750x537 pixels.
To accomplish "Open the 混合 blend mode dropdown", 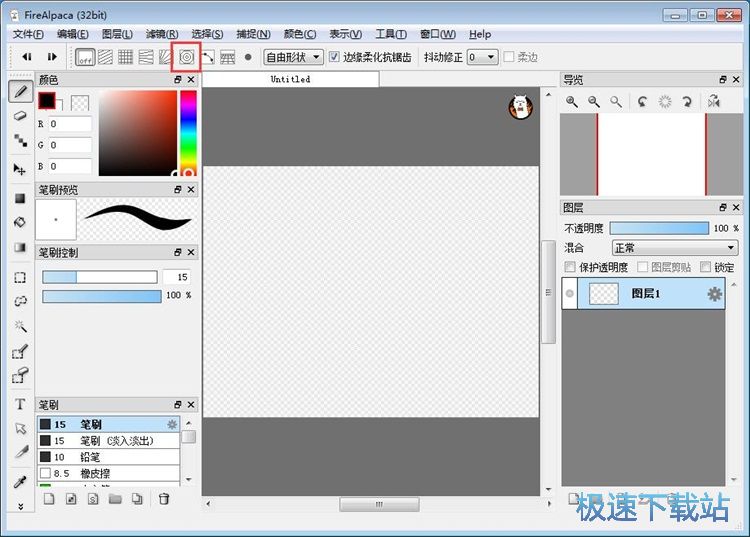I will coord(674,247).
